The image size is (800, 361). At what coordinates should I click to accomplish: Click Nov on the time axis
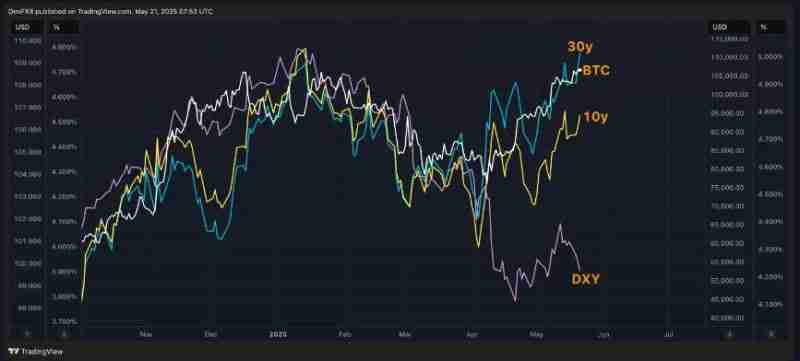point(146,334)
